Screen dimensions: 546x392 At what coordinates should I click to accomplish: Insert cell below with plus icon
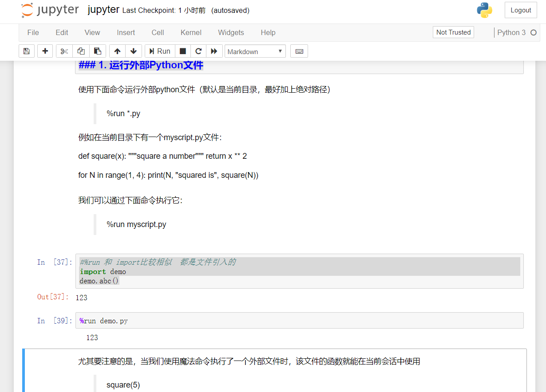click(x=45, y=51)
